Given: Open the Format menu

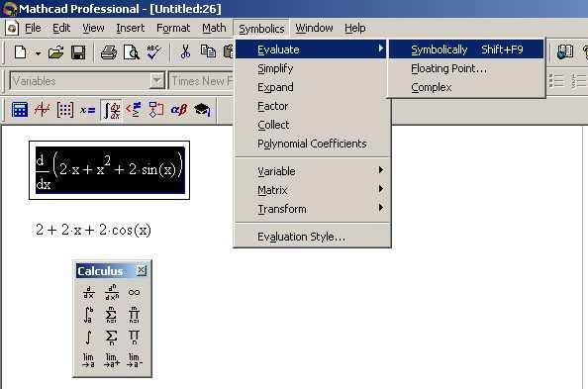Looking at the screenshot, I should pos(173,28).
